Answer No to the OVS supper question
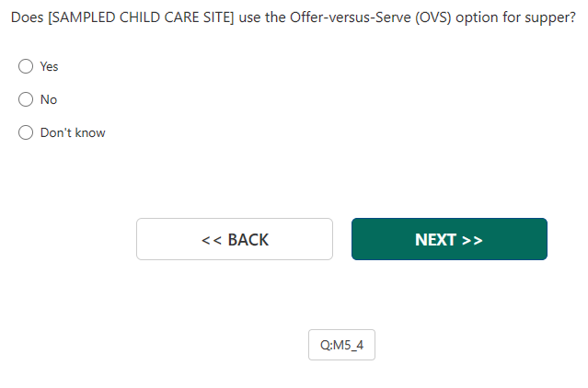This screenshot has height=388, width=588. tap(26, 99)
